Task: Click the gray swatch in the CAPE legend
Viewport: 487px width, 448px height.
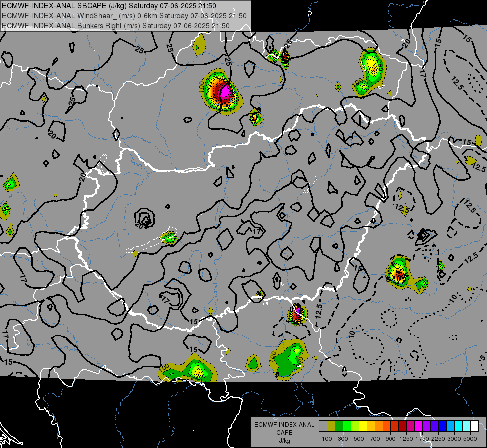Action: click(x=323, y=426)
